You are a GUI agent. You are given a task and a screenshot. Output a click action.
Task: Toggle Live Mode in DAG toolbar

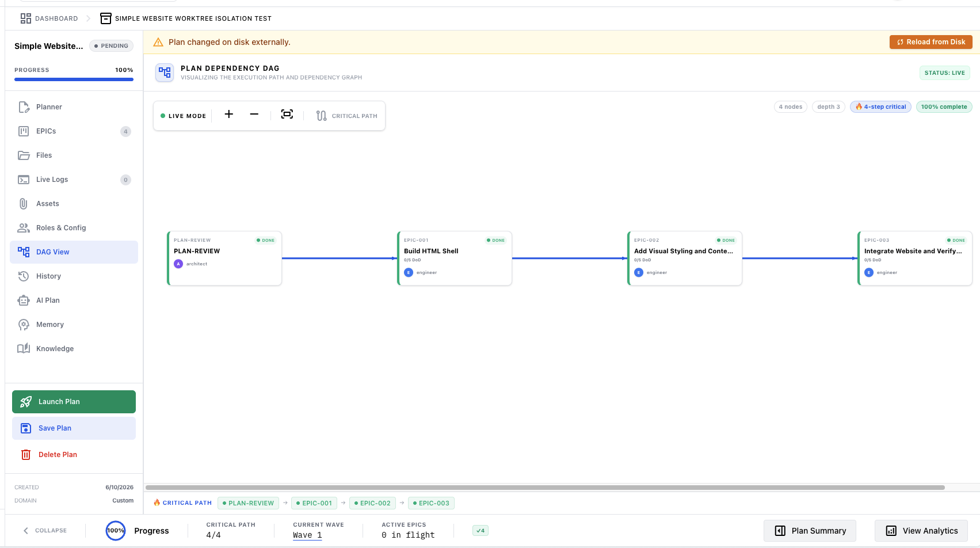click(183, 116)
